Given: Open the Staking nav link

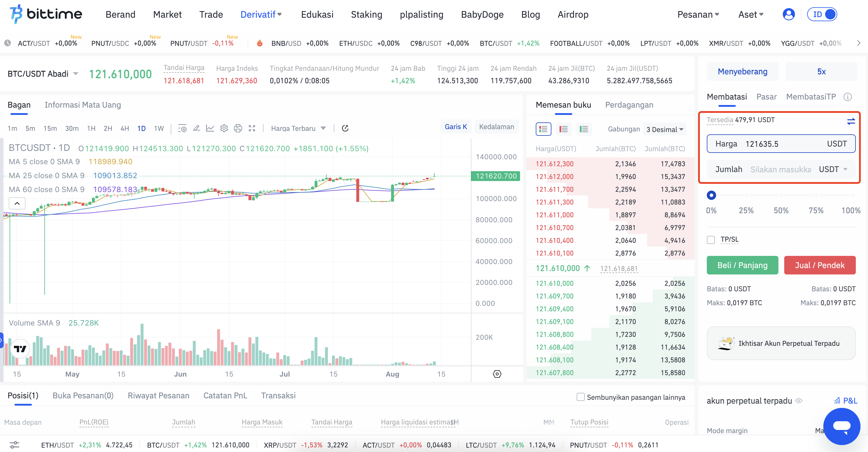Looking at the screenshot, I should pos(366,15).
